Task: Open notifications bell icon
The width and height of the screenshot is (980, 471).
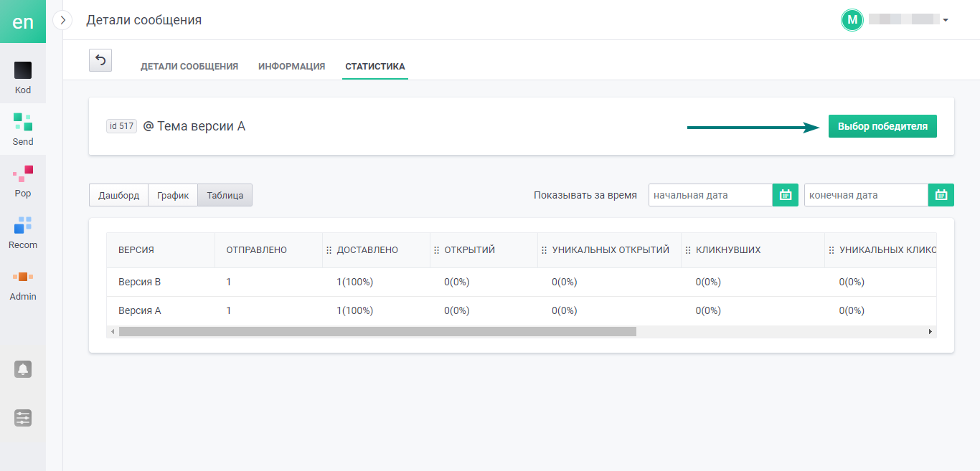Action: tap(23, 369)
